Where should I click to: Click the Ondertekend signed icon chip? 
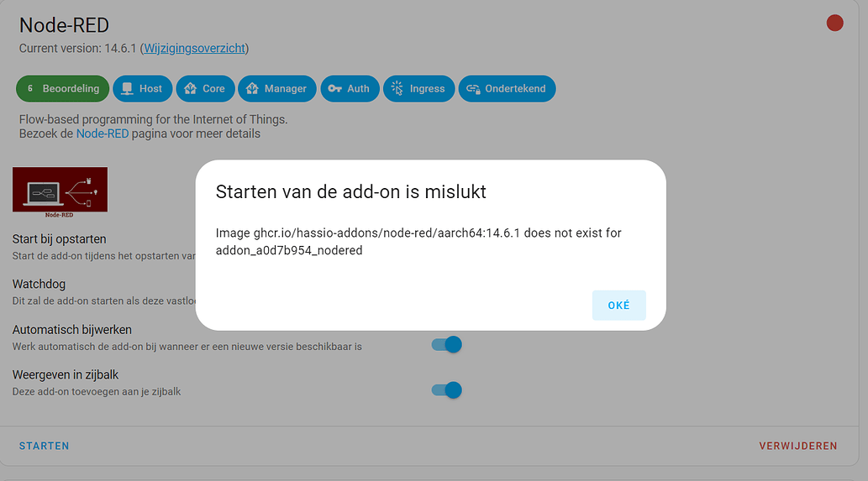[473, 88]
